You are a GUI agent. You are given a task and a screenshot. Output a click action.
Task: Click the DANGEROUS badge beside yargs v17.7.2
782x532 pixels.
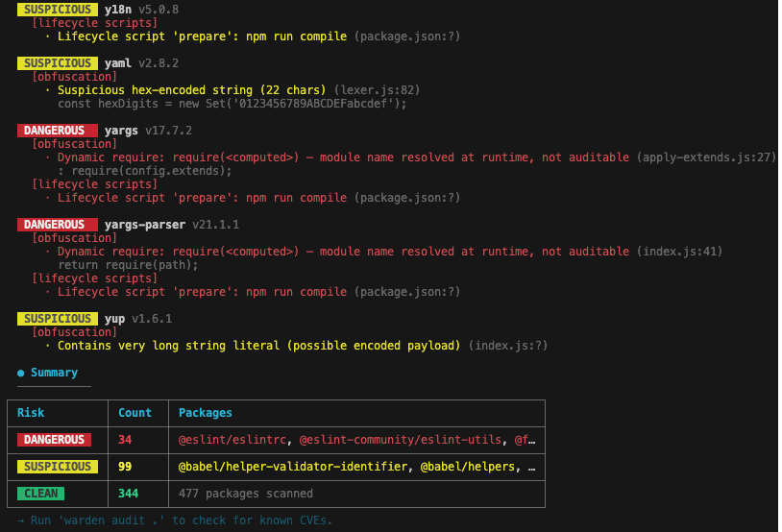pos(57,130)
